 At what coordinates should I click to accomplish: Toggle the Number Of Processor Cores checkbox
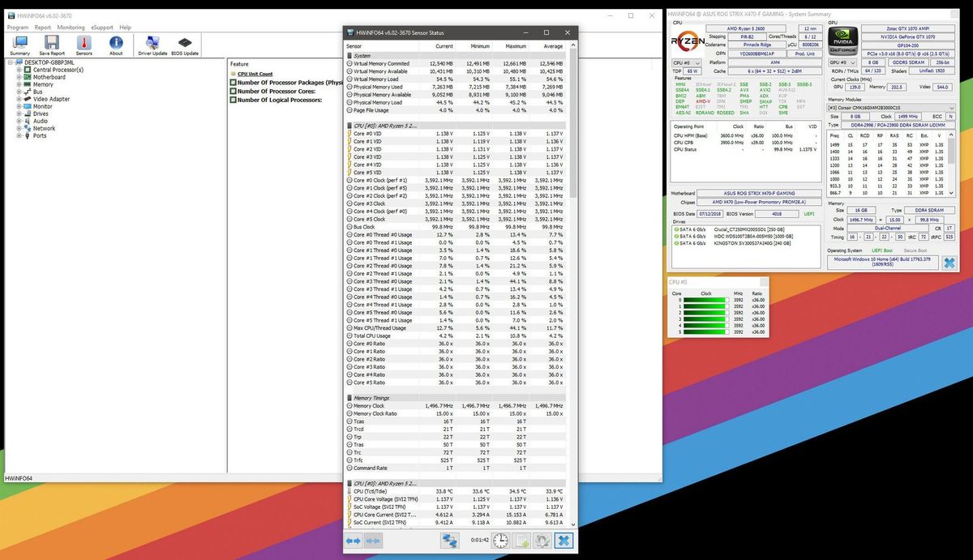[x=234, y=91]
